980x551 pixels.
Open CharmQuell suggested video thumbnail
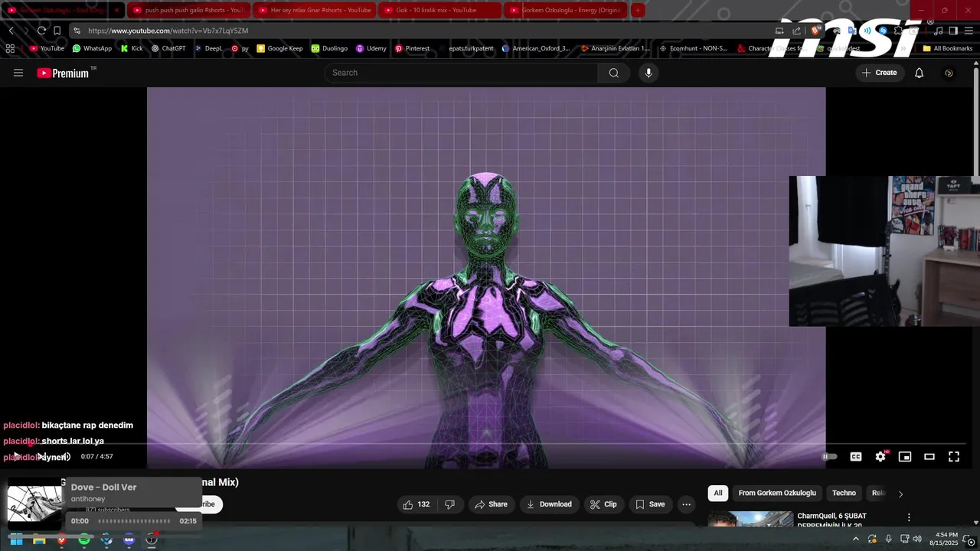tap(750, 519)
